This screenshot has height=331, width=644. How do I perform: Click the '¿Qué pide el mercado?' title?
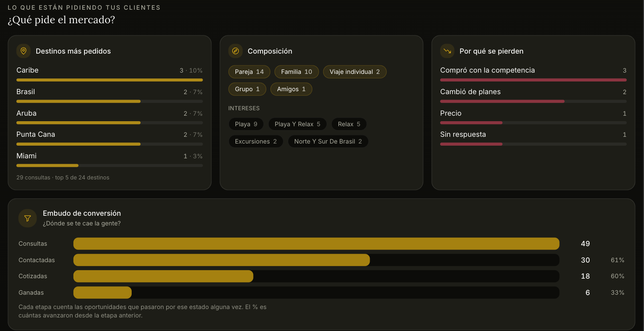(x=61, y=20)
